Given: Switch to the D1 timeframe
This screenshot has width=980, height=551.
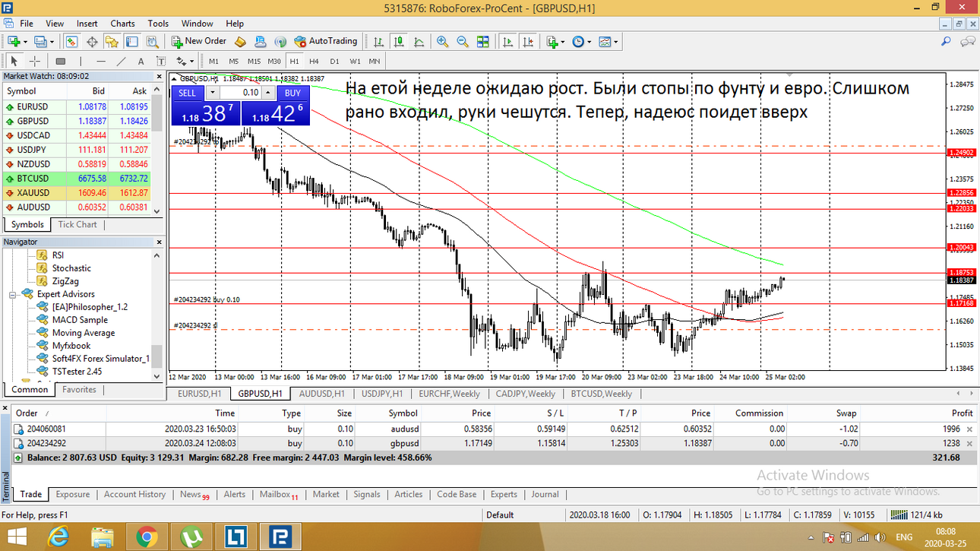Looking at the screenshot, I should 334,62.
